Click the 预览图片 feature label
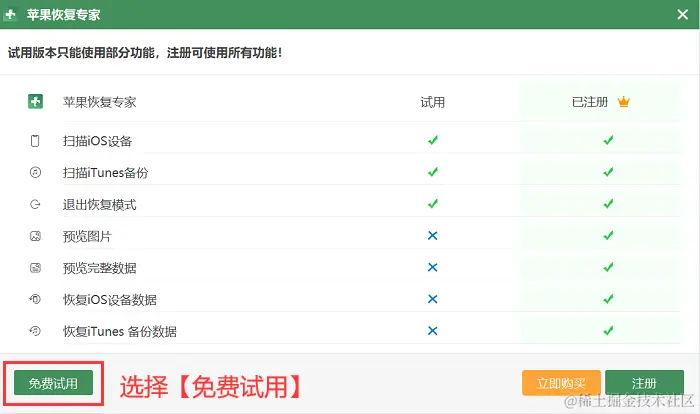This screenshot has height=414, width=700. (87, 236)
